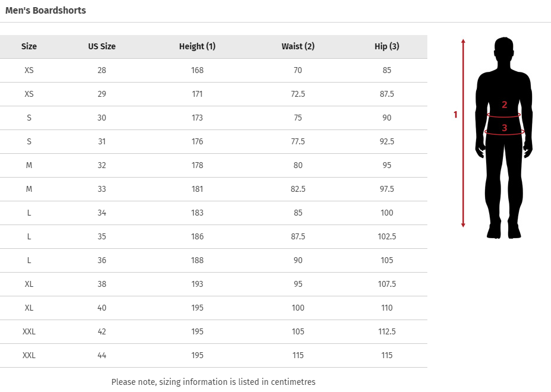Click the Size column header
Image resolution: width=551 pixels, height=392 pixels.
[x=29, y=46]
